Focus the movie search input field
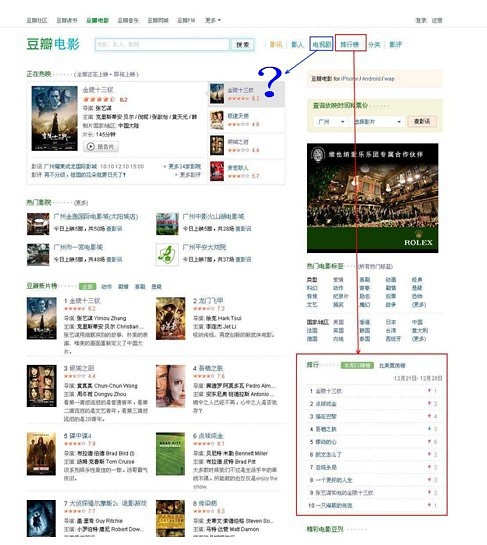 162,44
